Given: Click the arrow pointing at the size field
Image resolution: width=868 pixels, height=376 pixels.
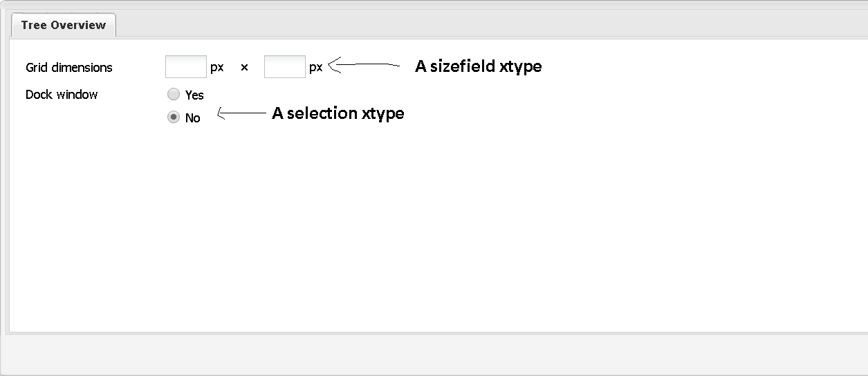Looking at the screenshot, I should [364, 66].
